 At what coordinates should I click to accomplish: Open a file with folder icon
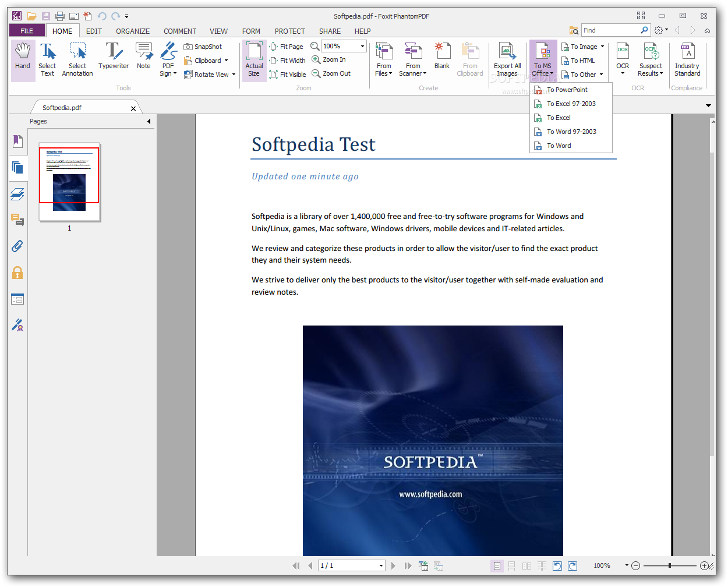pyautogui.click(x=31, y=16)
